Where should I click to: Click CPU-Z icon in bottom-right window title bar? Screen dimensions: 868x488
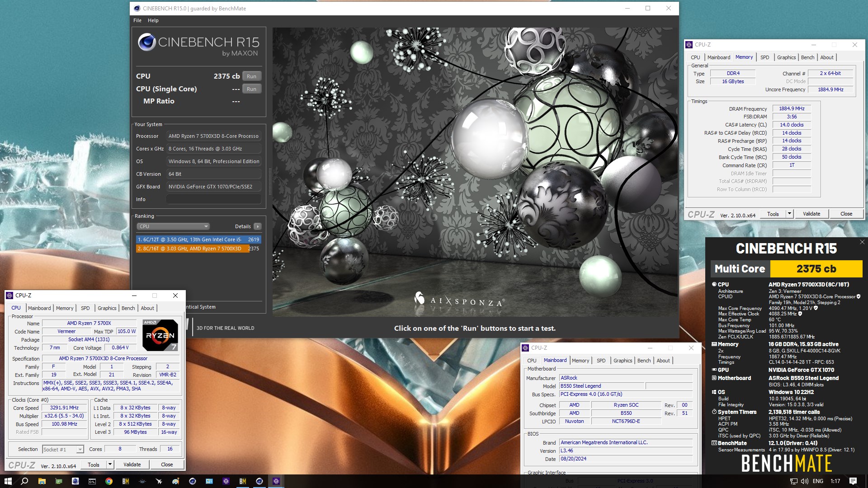point(525,348)
